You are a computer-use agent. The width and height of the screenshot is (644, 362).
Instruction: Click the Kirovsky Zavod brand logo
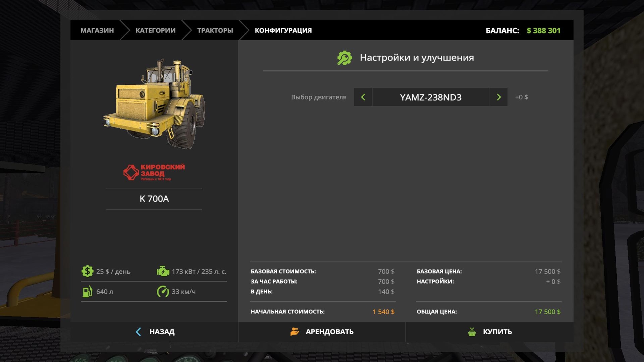154,172
